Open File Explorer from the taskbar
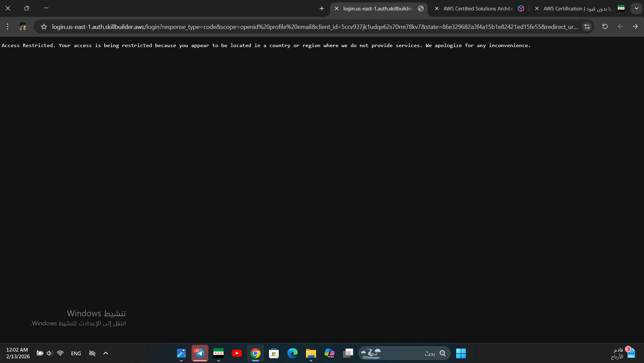The height and width of the screenshot is (363, 644). coord(311,353)
